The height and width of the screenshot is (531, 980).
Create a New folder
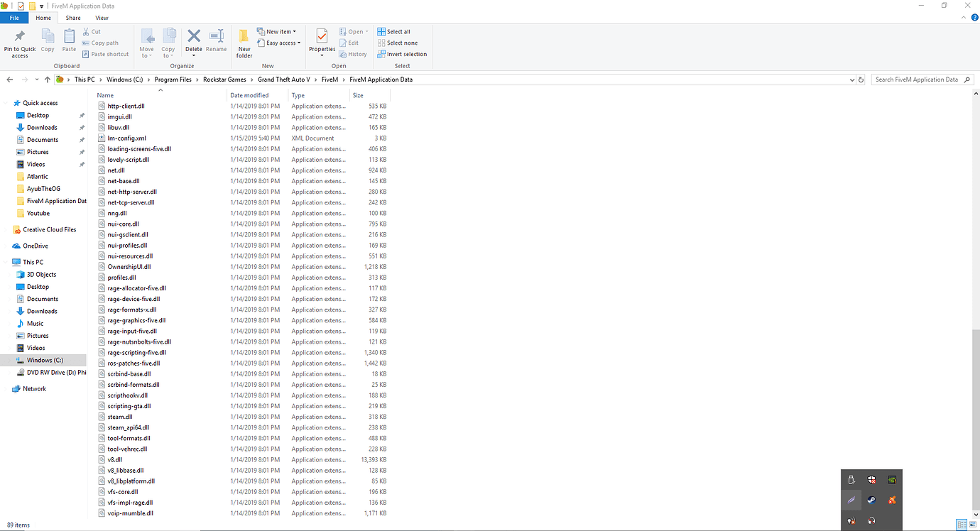pos(244,43)
